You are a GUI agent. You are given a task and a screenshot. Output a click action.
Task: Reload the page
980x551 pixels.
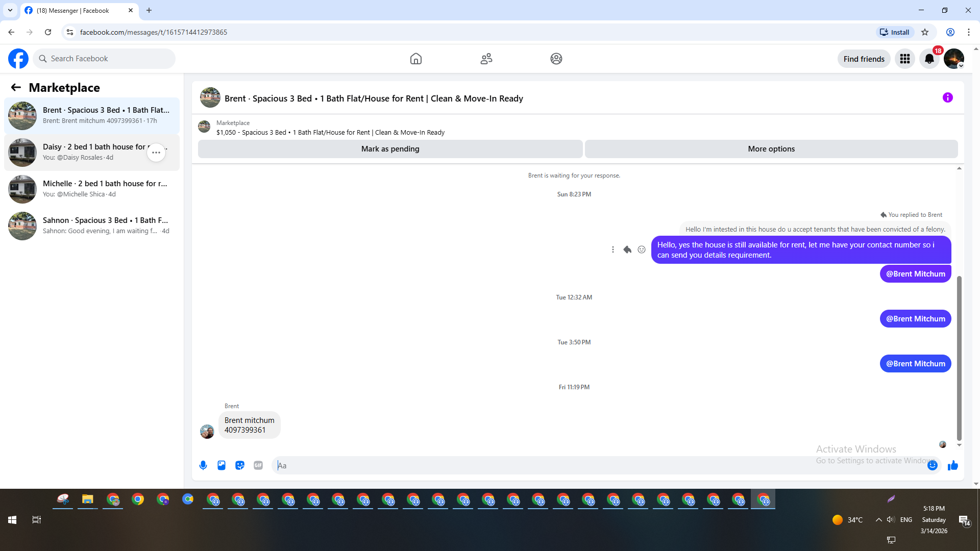[48, 32]
